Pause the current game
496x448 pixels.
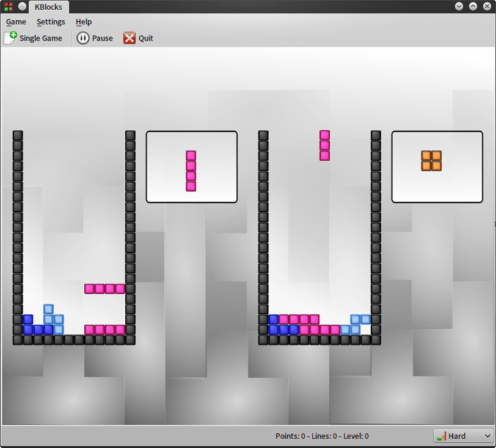[95, 39]
